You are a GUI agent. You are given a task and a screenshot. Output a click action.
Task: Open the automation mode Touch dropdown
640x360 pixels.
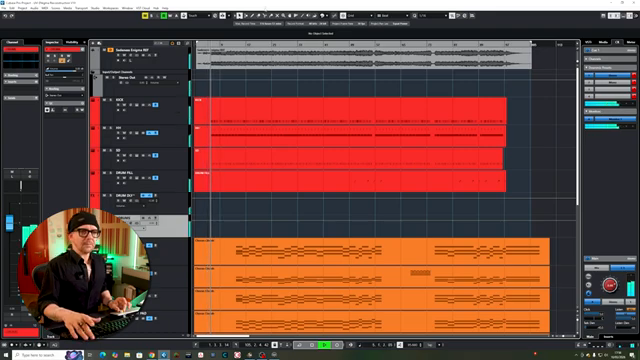[199, 16]
